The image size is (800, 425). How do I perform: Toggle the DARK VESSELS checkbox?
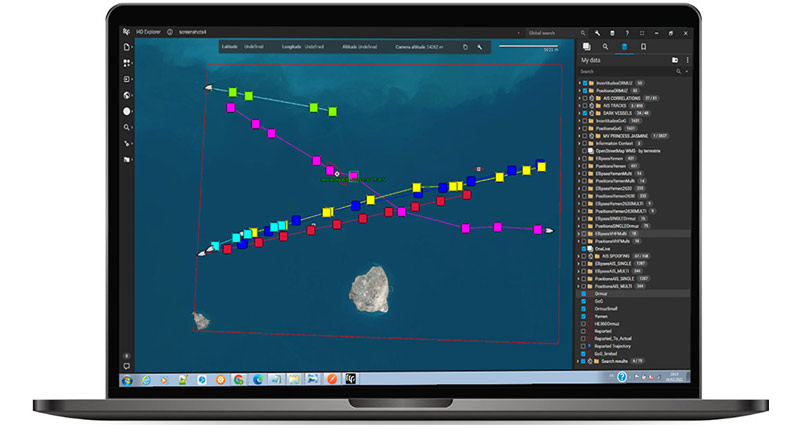tap(585, 113)
